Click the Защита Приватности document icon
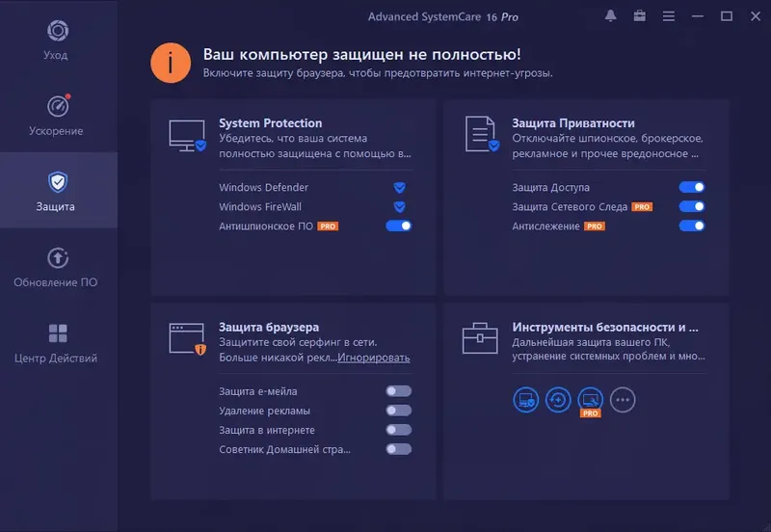 point(482,134)
